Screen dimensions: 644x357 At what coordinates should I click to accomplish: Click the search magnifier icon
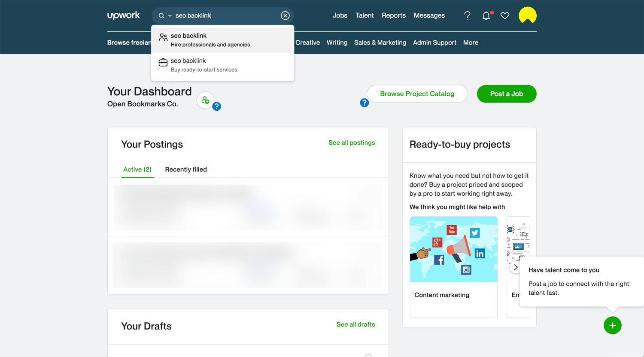[x=161, y=15]
